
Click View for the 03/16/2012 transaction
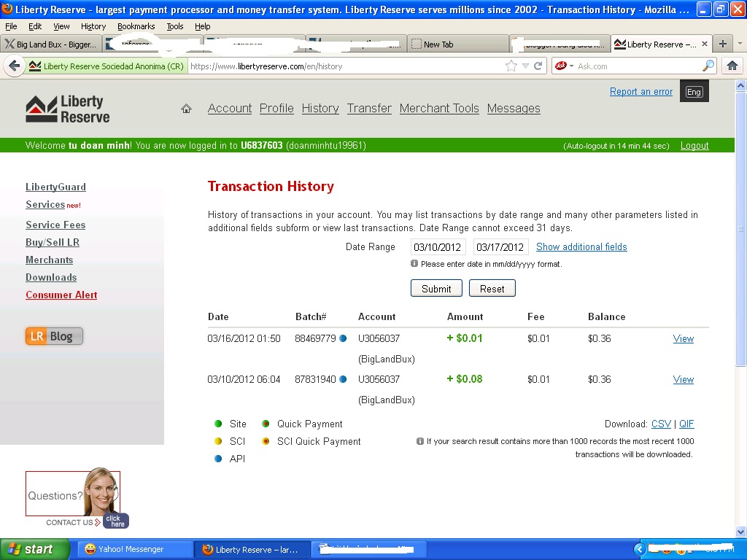[683, 338]
